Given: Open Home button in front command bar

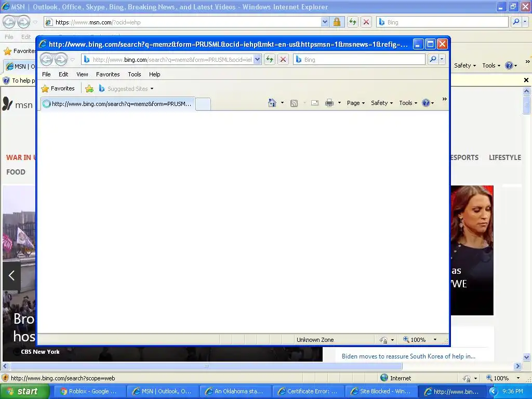Looking at the screenshot, I should [272, 103].
